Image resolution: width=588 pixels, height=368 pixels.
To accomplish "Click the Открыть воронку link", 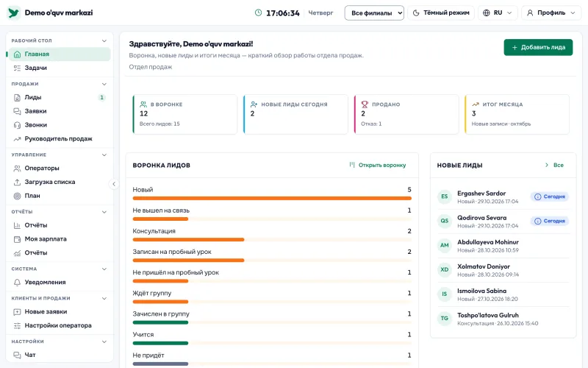I will [378, 165].
